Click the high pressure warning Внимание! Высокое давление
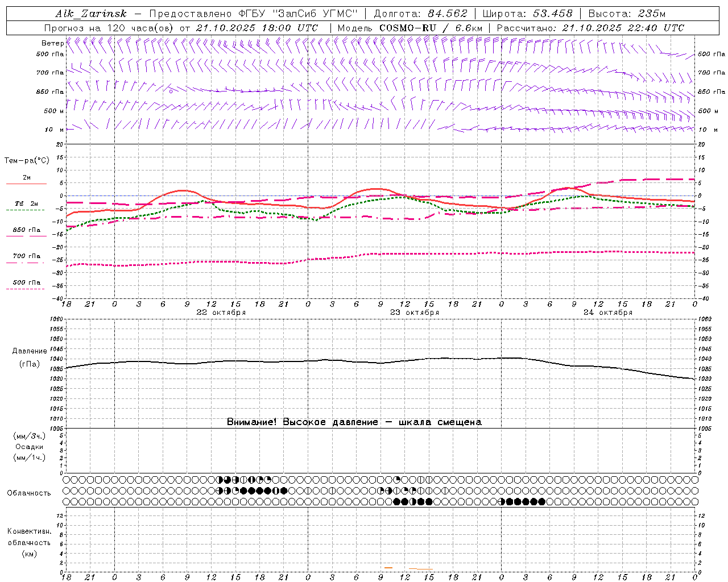 point(303,422)
